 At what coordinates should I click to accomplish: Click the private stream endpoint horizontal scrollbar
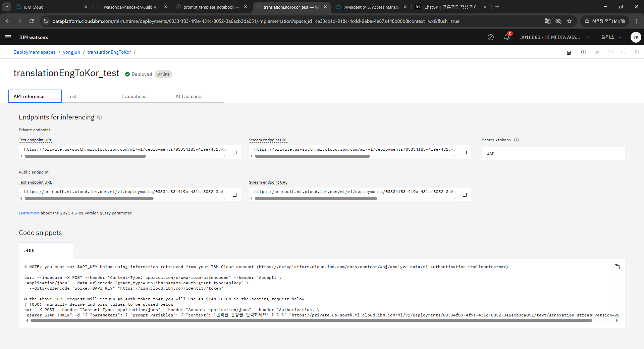coord(312,156)
